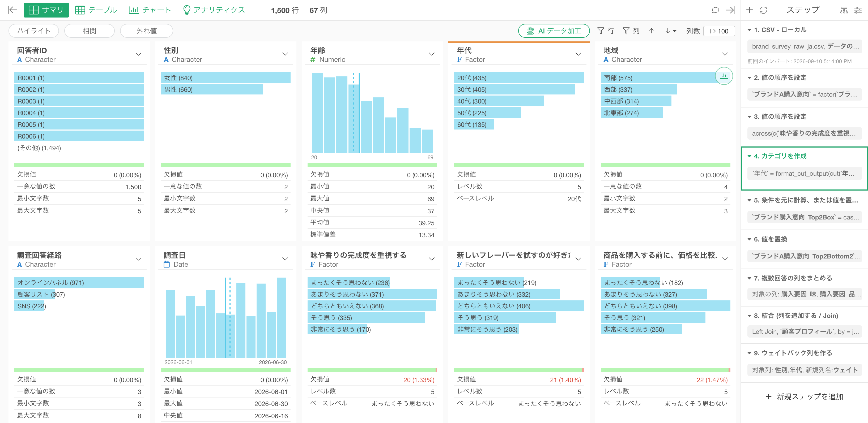Collapse step 2. 値の順序を設定

tap(749, 78)
